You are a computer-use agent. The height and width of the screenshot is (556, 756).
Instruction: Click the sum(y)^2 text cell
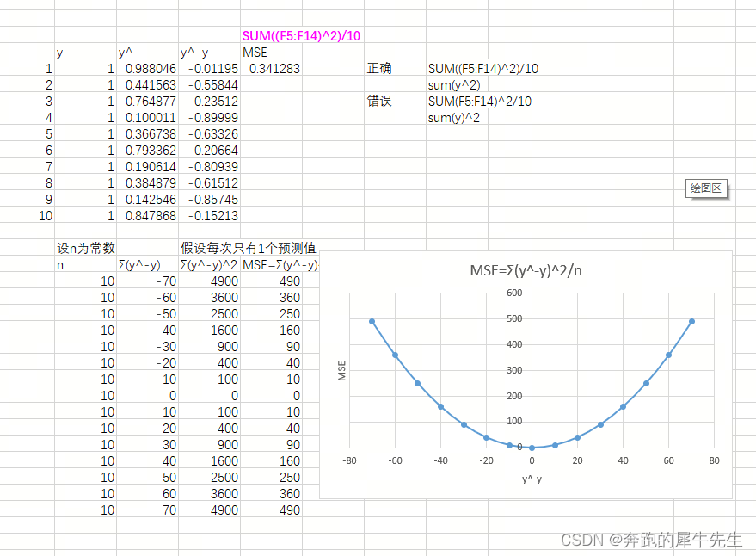click(x=454, y=118)
